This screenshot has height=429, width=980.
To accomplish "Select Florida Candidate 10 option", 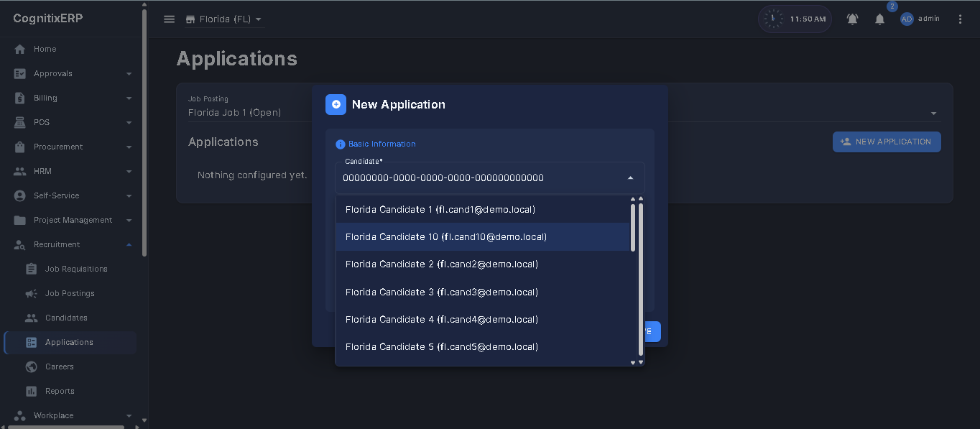I will point(483,236).
